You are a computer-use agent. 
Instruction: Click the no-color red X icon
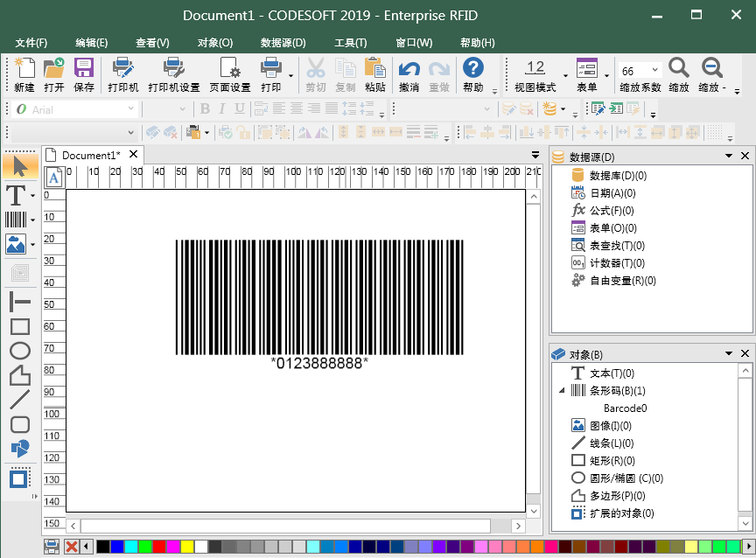pos(72,547)
